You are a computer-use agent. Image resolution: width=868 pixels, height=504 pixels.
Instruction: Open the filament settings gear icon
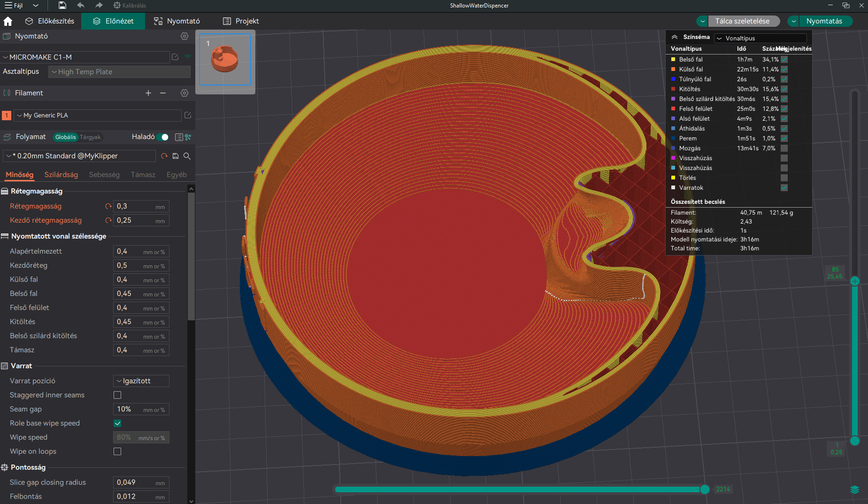[x=184, y=93]
